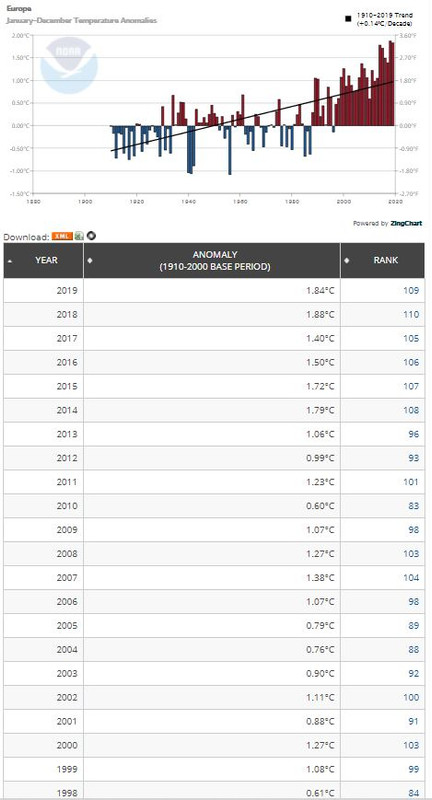Click rank 107 for 2015
This screenshot has width=432, height=800.
coord(411,387)
